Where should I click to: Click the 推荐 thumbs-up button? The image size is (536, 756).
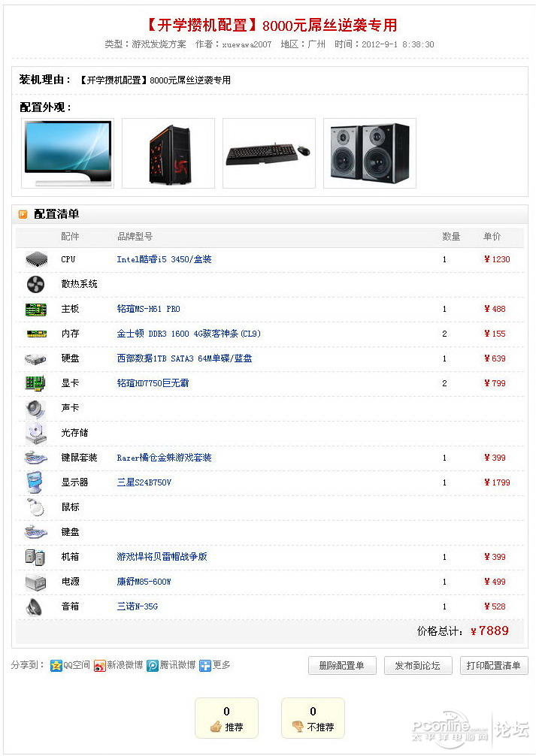(226, 718)
